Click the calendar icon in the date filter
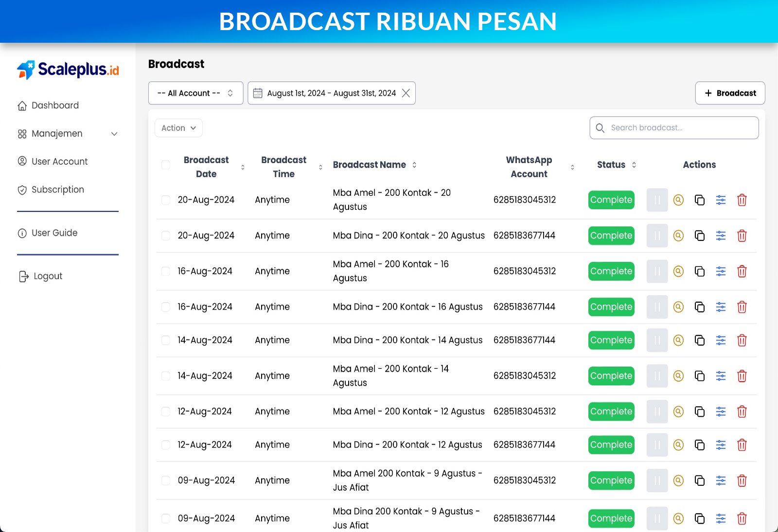Screen dimensions: 778x532 click(x=258, y=93)
